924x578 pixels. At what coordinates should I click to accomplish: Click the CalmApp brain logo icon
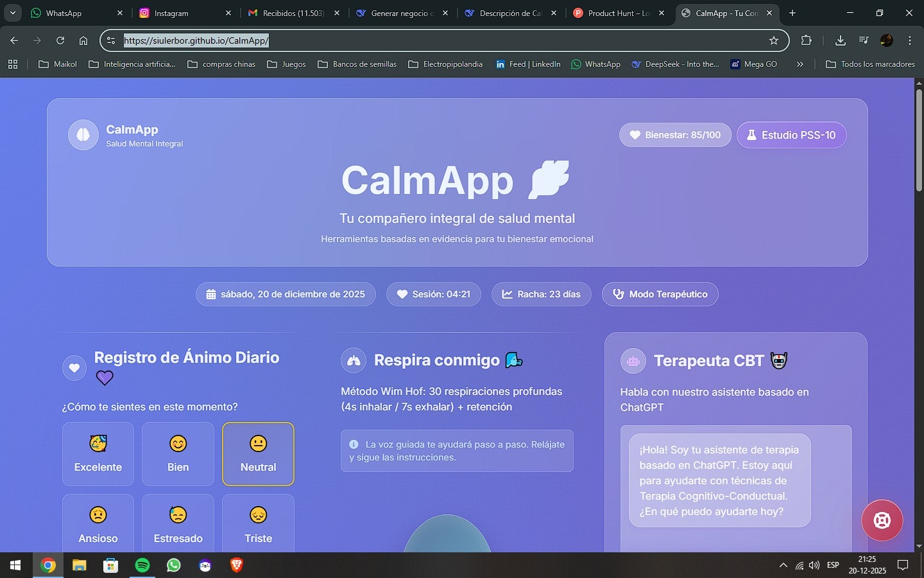click(83, 134)
